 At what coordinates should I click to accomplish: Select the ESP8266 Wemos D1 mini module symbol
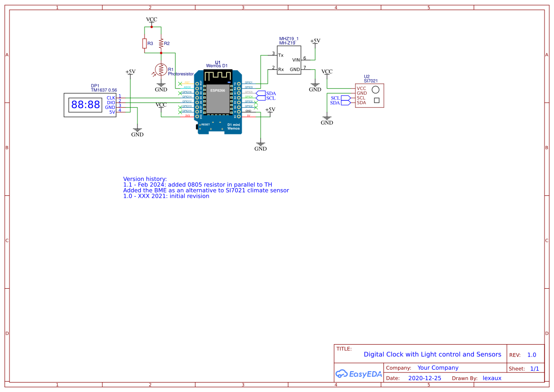[218, 100]
